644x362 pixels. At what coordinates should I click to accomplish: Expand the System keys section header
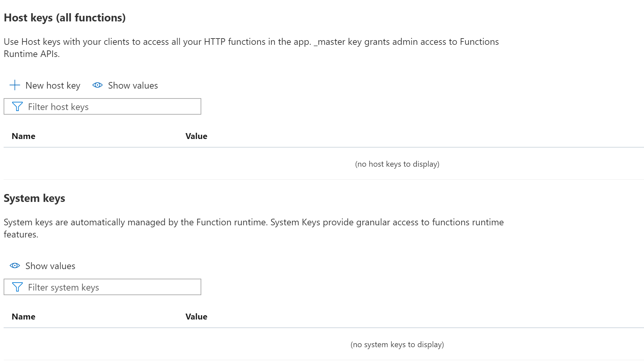coord(35,198)
